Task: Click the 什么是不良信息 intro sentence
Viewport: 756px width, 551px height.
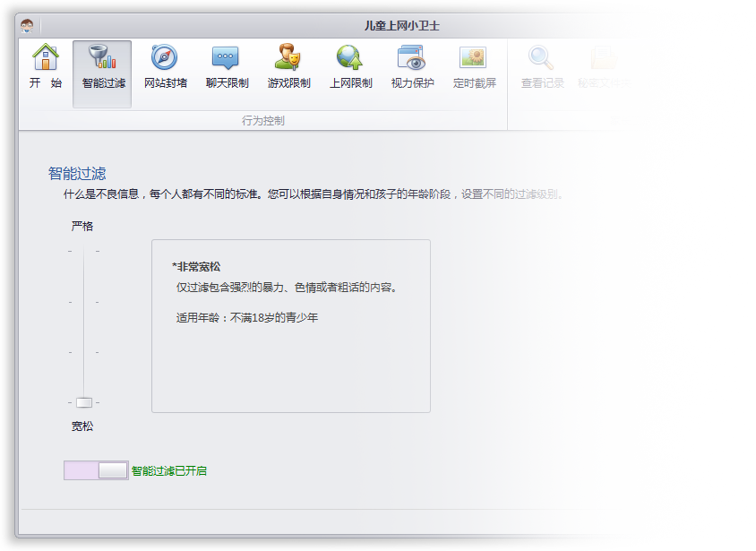Action: [x=313, y=194]
